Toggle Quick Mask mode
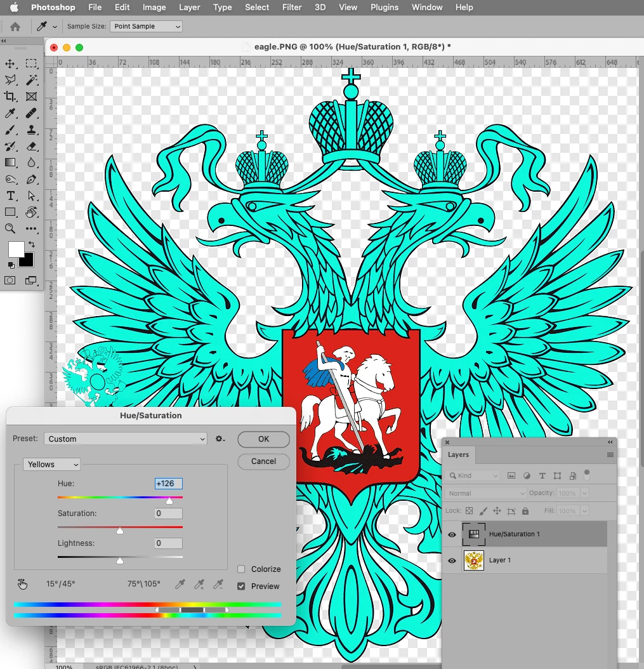Image resolution: width=644 pixels, height=669 pixels. (x=10, y=281)
